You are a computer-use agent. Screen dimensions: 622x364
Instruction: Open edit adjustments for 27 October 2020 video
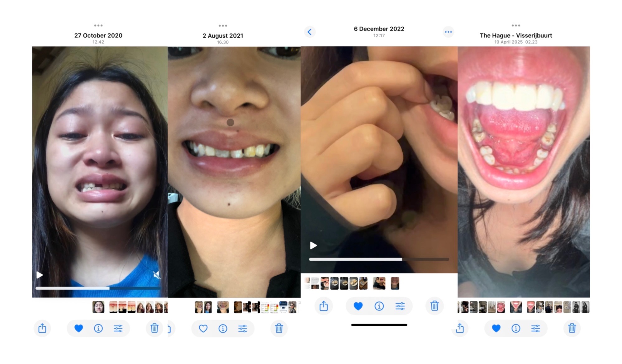pyautogui.click(x=118, y=328)
